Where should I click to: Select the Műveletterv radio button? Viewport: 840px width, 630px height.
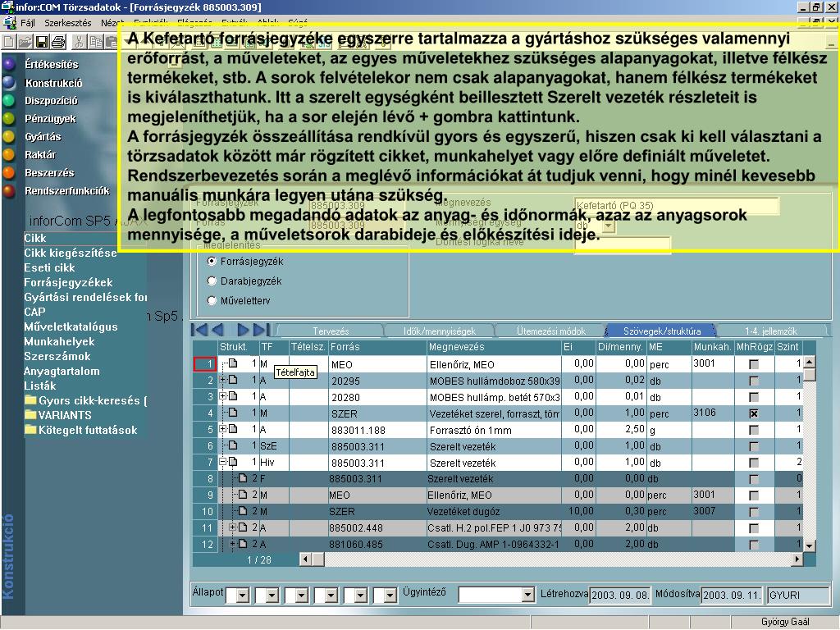[x=212, y=300]
